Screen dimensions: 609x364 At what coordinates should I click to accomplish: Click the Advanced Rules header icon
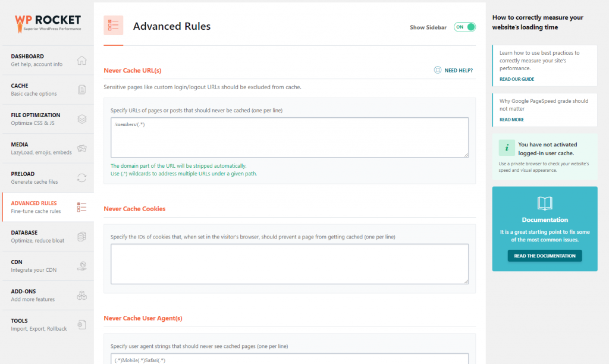click(114, 25)
